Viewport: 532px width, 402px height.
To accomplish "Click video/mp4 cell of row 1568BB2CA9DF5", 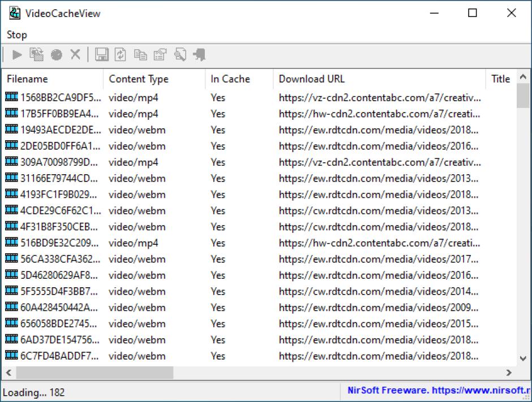I will tap(134, 98).
